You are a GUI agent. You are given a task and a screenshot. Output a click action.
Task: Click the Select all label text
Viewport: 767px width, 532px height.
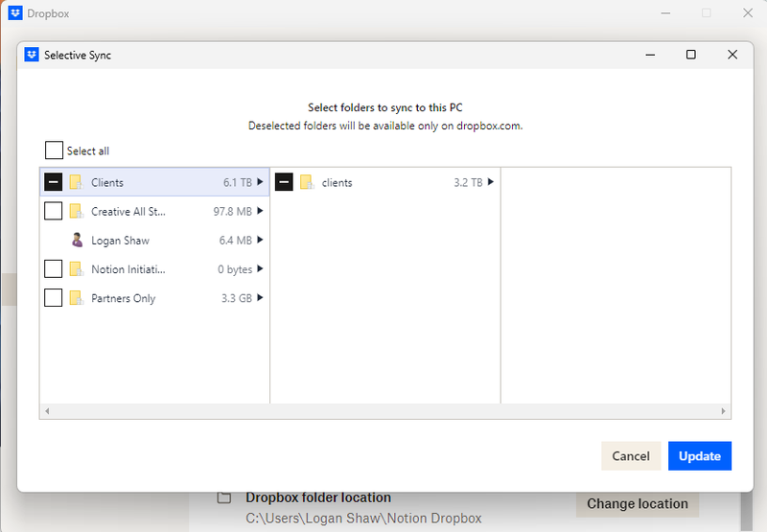click(x=88, y=150)
